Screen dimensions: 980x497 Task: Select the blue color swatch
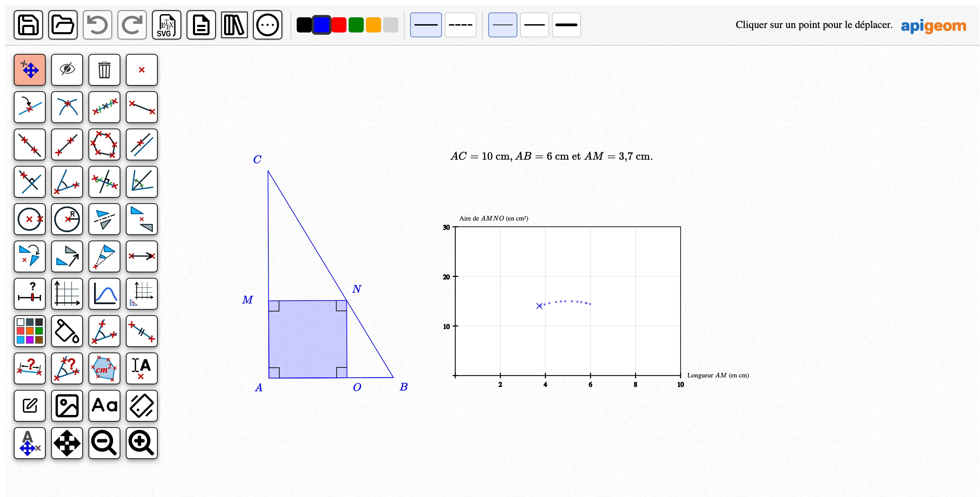point(322,25)
